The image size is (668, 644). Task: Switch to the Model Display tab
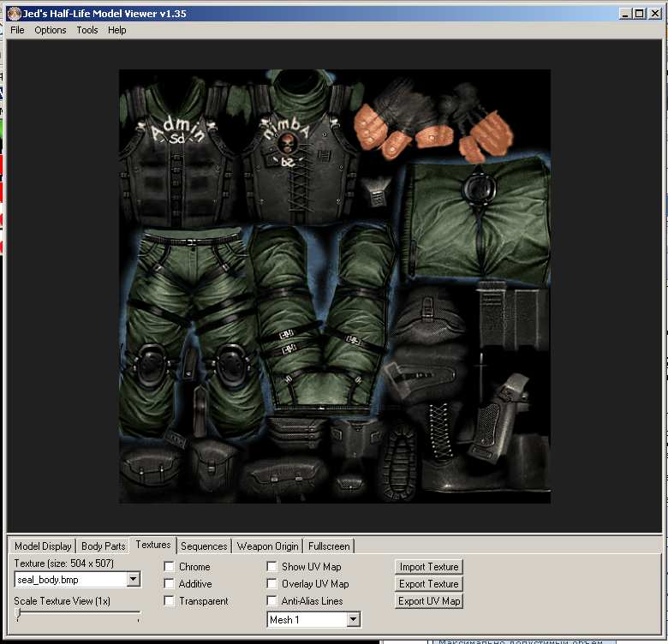point(43,546)
